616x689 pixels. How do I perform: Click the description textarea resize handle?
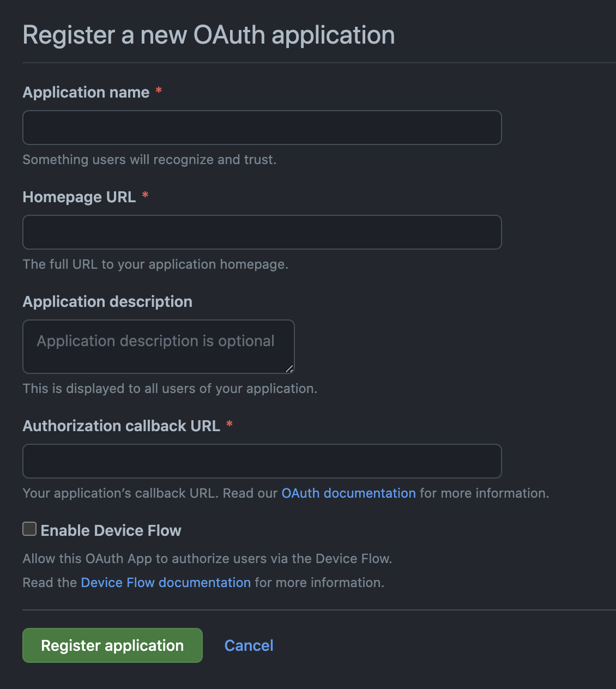(x=289, y=368)
